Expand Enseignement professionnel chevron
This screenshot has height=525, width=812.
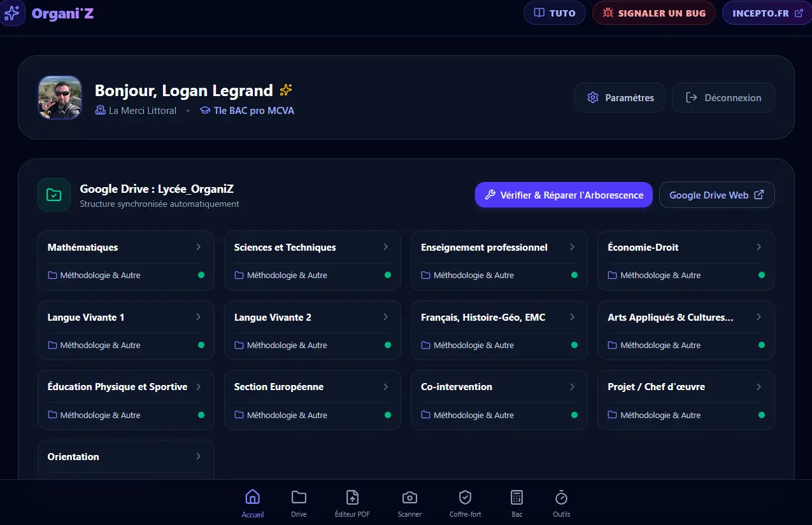click(572, 247)
